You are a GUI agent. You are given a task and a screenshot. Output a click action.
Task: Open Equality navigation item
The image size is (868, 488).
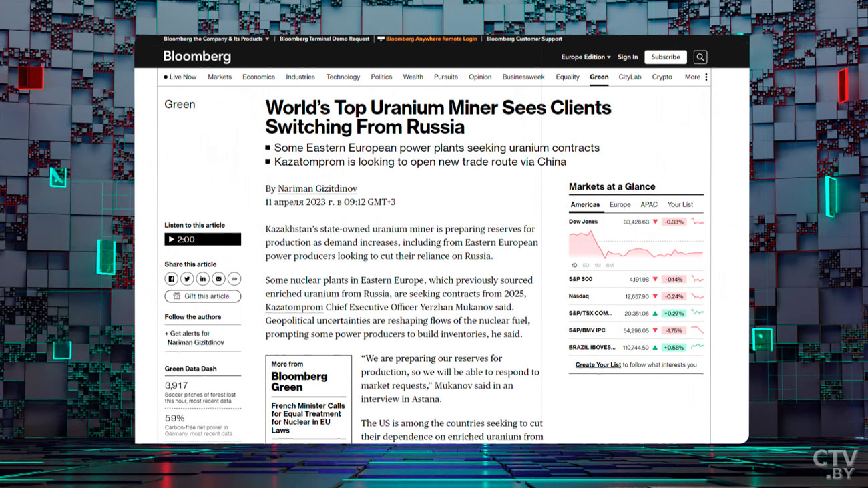pyautogui.click(x=568, y=77)
